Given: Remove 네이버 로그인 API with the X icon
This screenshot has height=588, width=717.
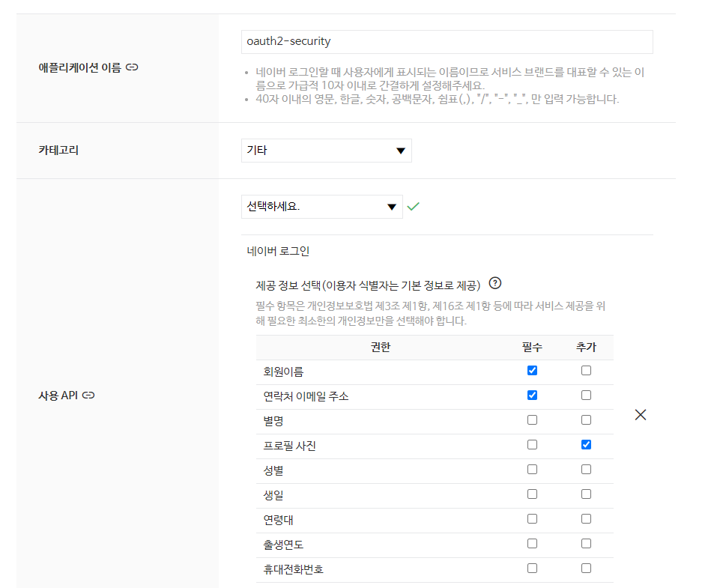Looking at the screenshot, I should coord(640,415).
